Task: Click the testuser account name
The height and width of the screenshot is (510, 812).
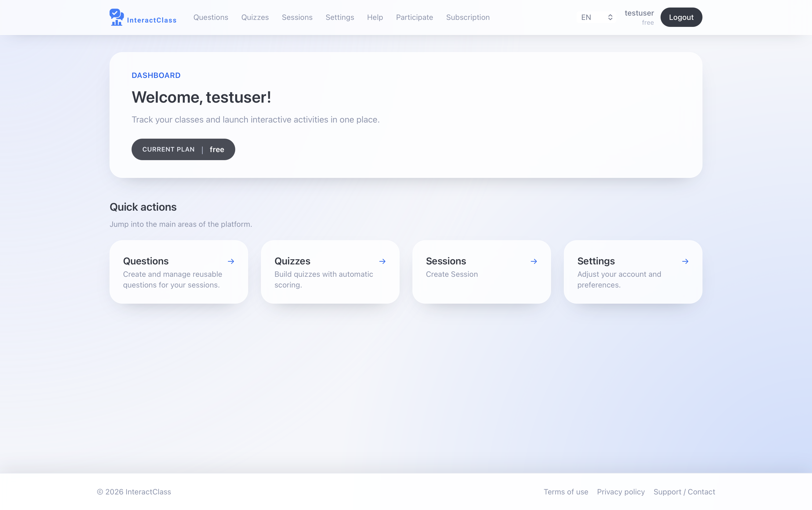Action: 639,13
